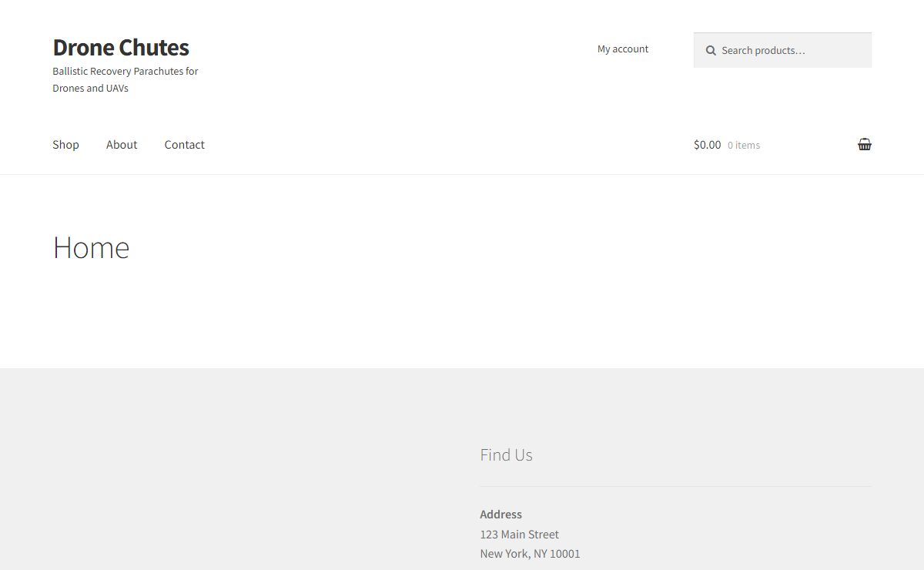
Task: Click the bold Address label
Action: (500, 515)
